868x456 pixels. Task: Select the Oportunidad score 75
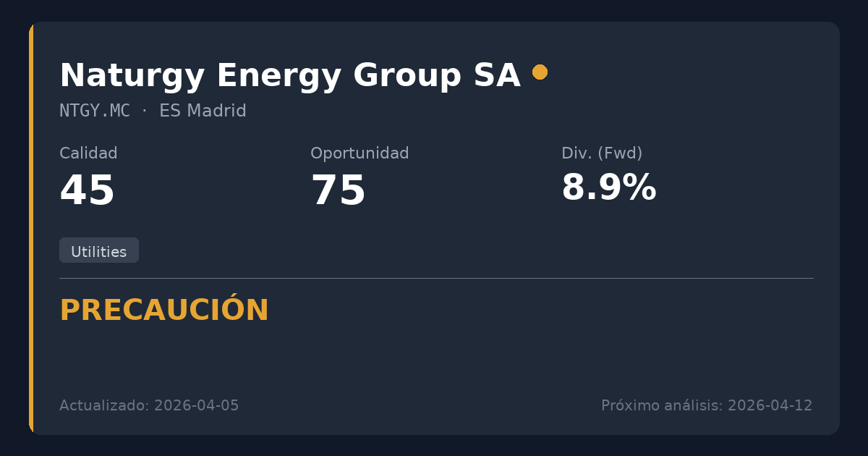pyautogui.click(x=339, y=191)
